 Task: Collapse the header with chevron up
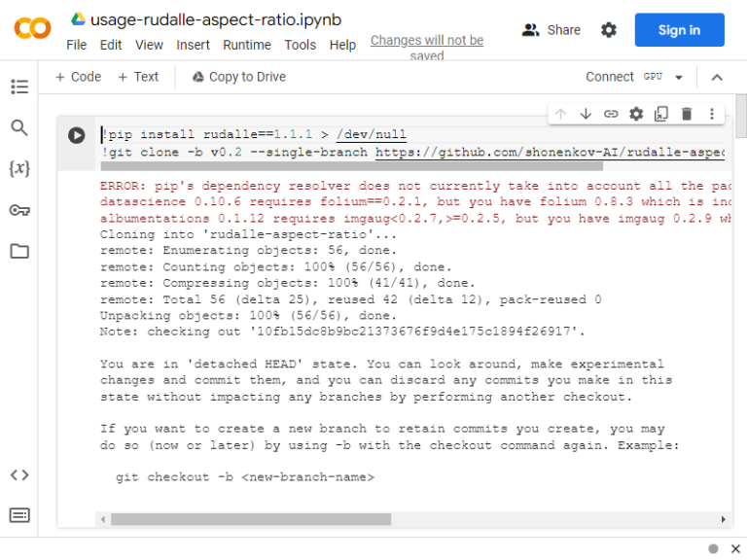point(717,77)
